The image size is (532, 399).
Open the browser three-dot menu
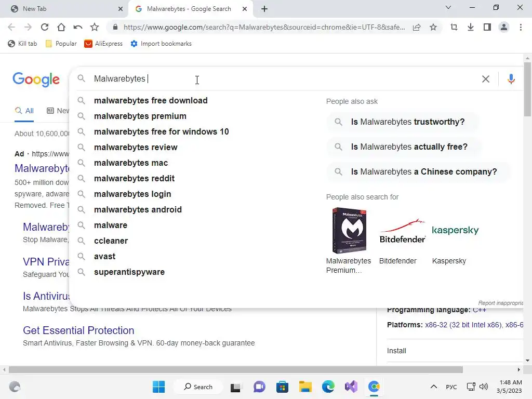point(521,27)
